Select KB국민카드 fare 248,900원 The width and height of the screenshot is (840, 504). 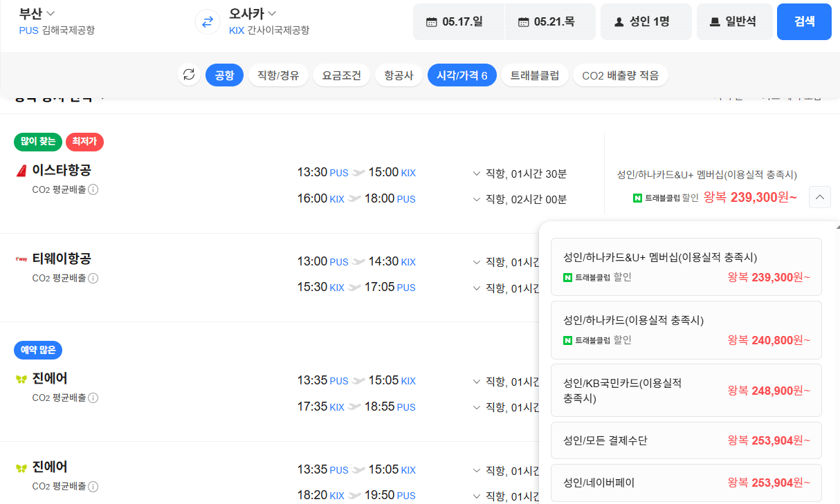pyautogui.click(x=686, y=390)
